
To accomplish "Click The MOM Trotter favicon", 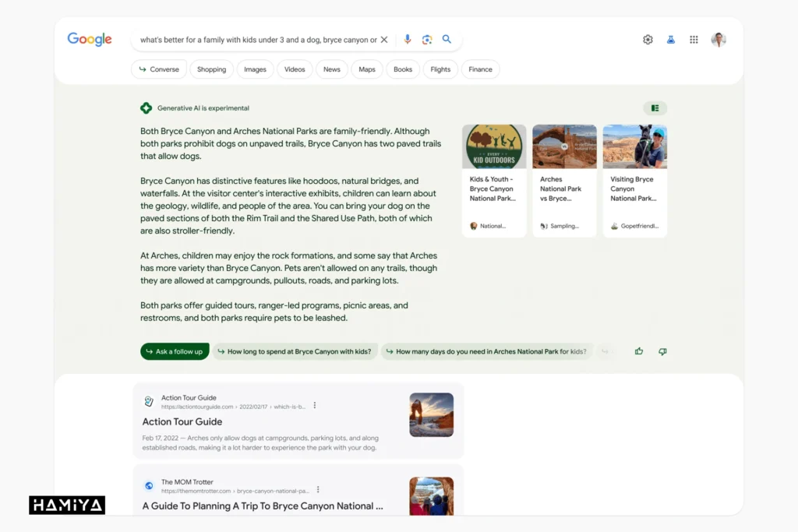I will [x=149, y=486].
